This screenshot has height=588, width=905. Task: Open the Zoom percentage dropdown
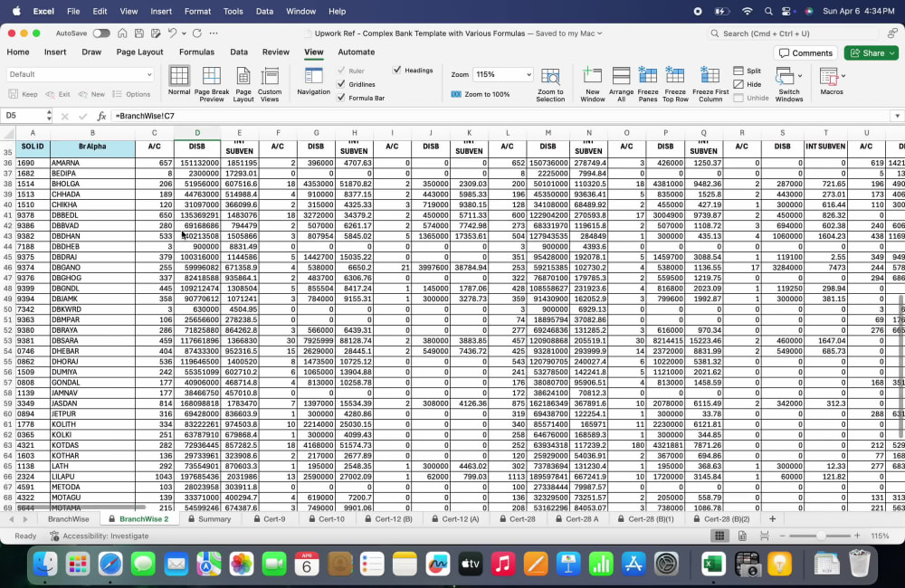[529, 74]
